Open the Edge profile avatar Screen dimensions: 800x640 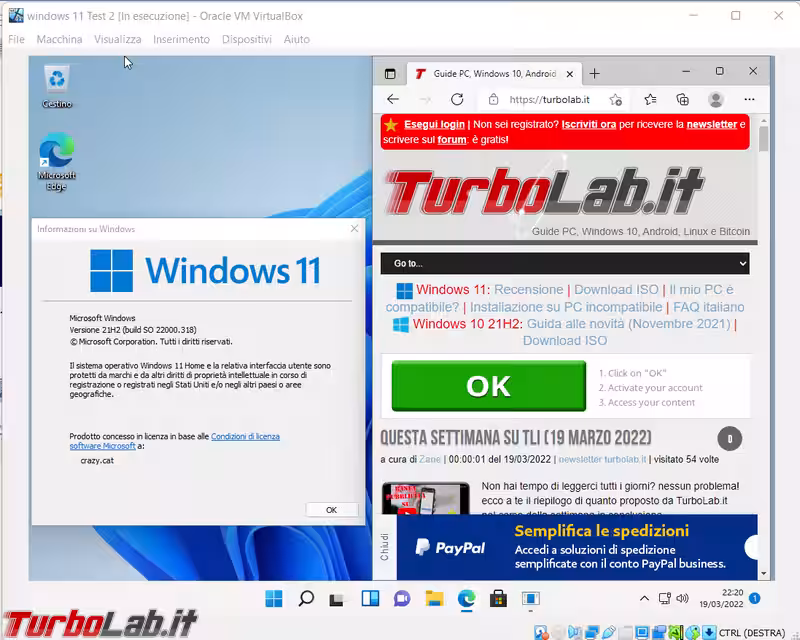coord(716,100)
